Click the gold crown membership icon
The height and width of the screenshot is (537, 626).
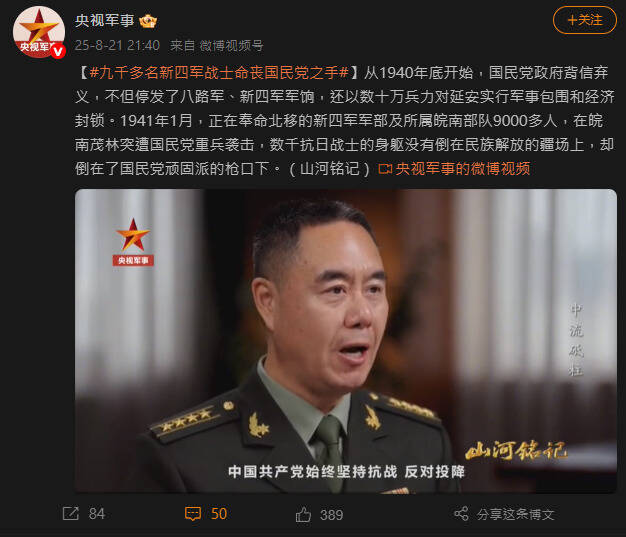148,21
